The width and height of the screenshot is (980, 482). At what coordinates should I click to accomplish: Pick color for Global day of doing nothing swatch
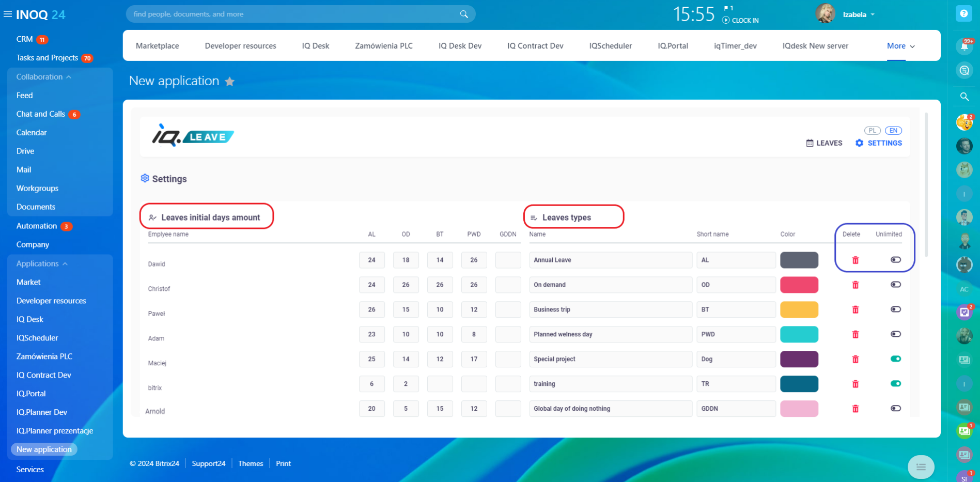(799, 409)
